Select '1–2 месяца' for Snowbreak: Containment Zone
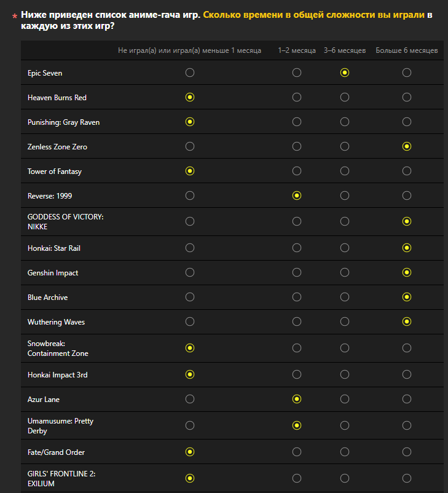448x493 pixels. (296, 348)
